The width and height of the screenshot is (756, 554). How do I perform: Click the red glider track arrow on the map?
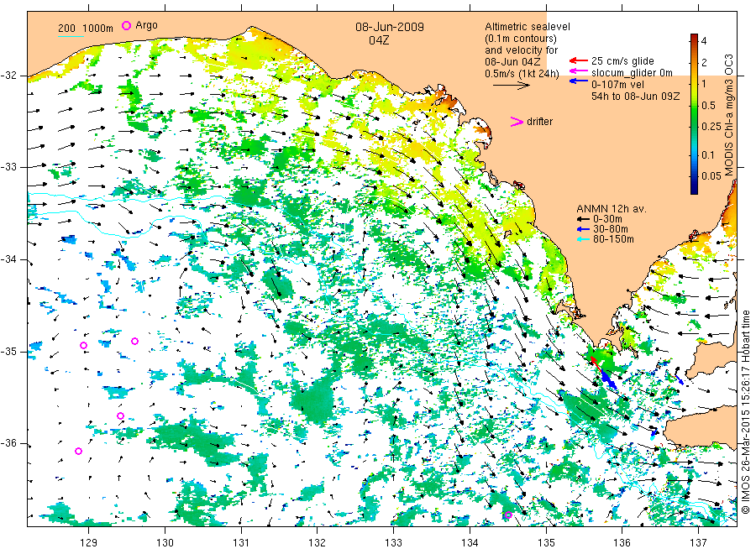click(596, 363)
